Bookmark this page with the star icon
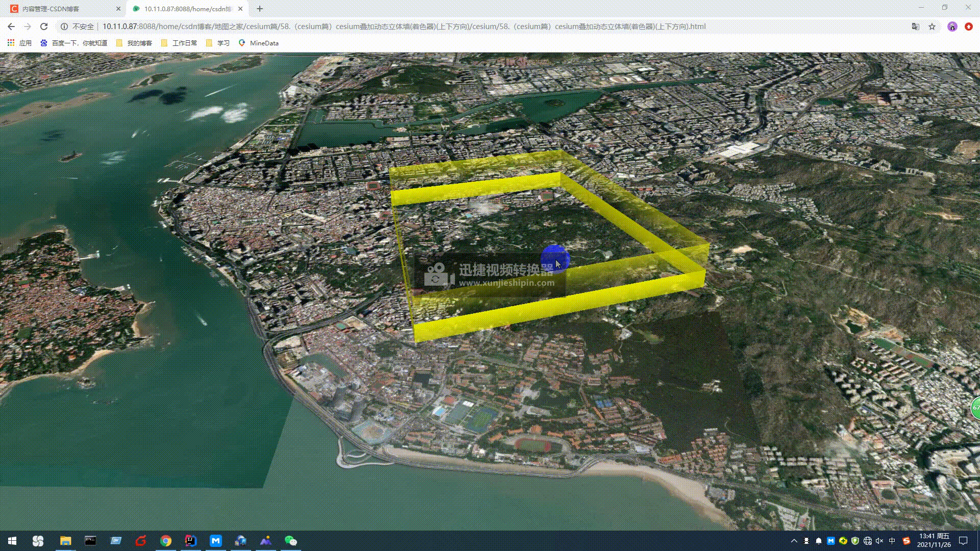The height and width of the screenshot is (551, 980). pos(932,27)
